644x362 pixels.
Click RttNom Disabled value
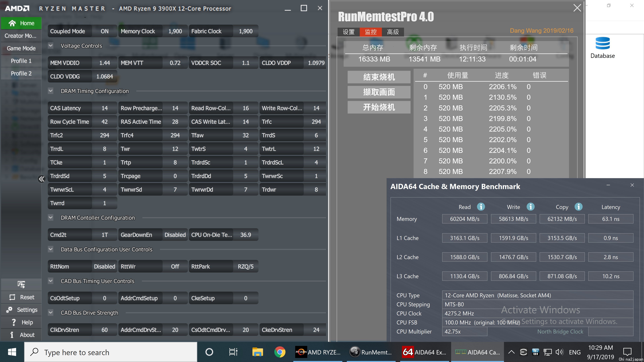point(104,267)
